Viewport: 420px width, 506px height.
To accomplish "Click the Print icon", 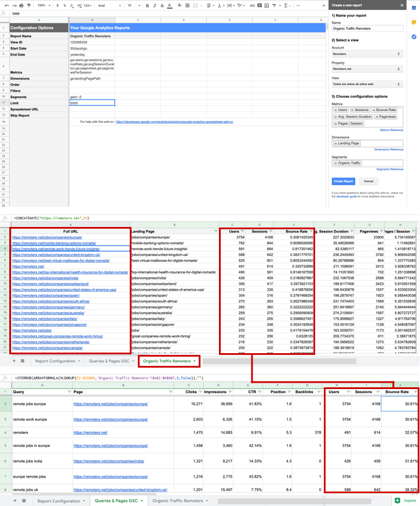I will click(21, 5).
